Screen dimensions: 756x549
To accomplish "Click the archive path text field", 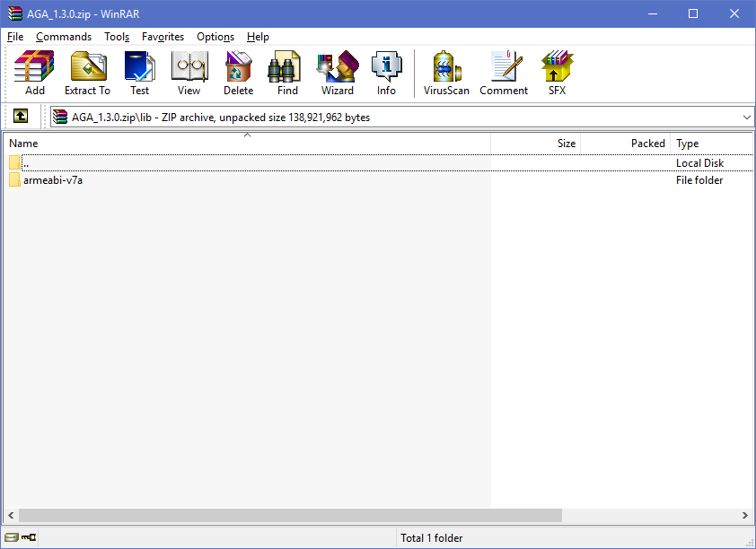I will click(x=402, y=117).
